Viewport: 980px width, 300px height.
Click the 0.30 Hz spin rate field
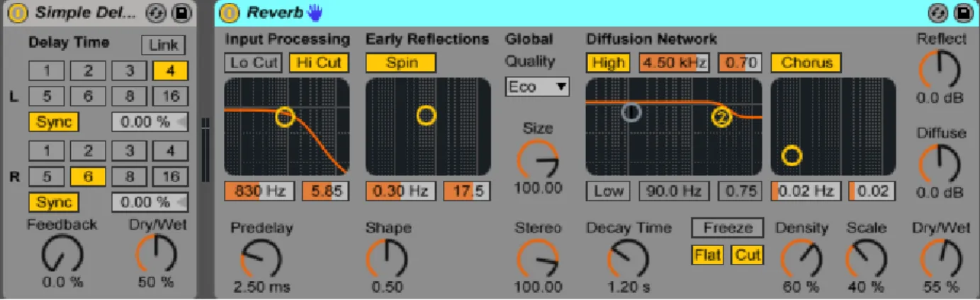tap(401, 191)
